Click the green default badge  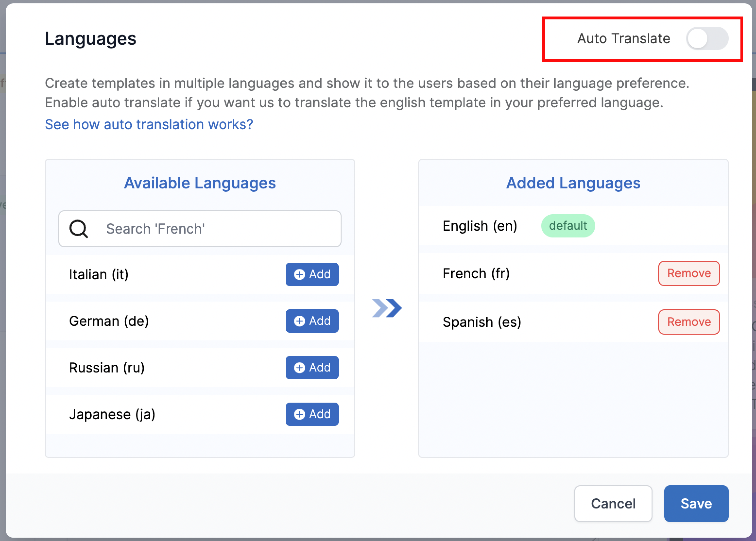[x=568, y=226]
